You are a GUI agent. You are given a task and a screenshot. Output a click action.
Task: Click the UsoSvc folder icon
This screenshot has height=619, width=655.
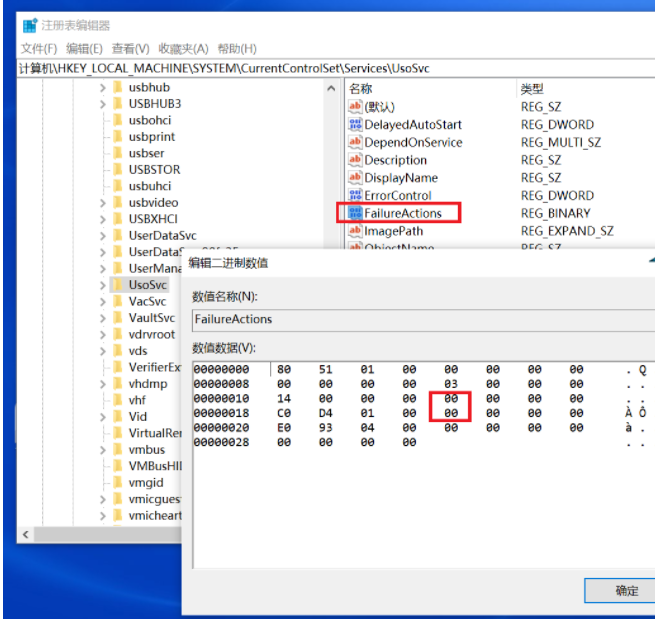pyautogui.click(x=117, y=285)
